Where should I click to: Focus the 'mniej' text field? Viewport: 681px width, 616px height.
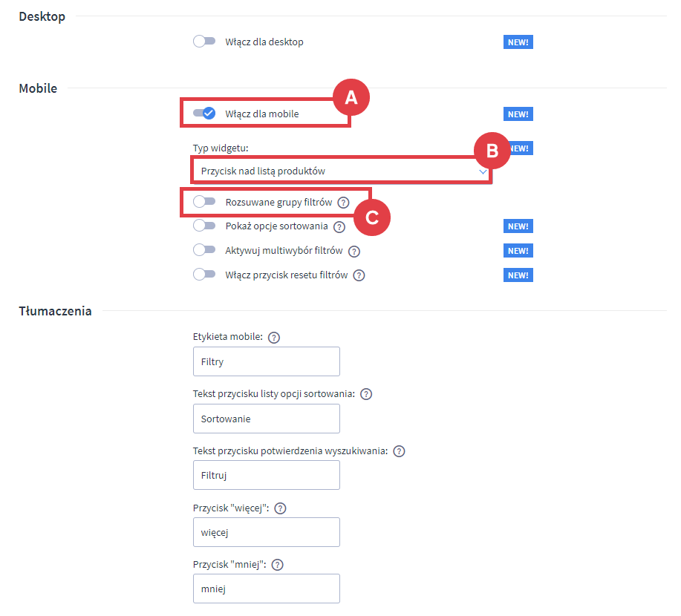[x=266, y=589]
